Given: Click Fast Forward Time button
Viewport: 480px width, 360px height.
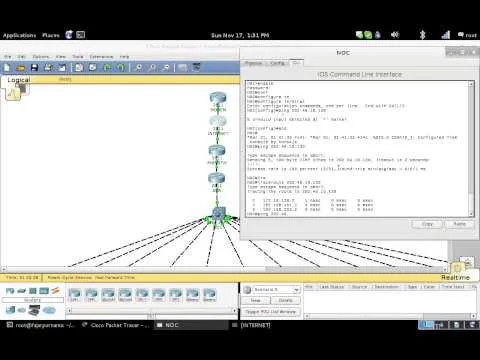Looking at the screenshot, I should 115,277.
